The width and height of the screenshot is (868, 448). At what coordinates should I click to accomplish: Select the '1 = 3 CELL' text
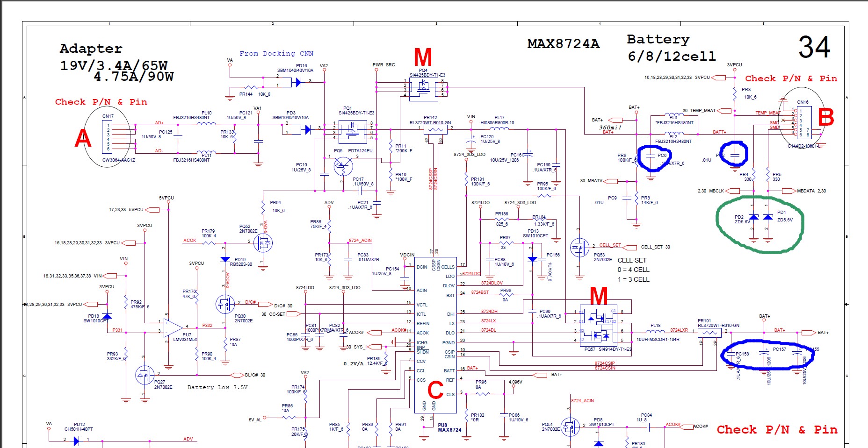(x=633, y=279)
